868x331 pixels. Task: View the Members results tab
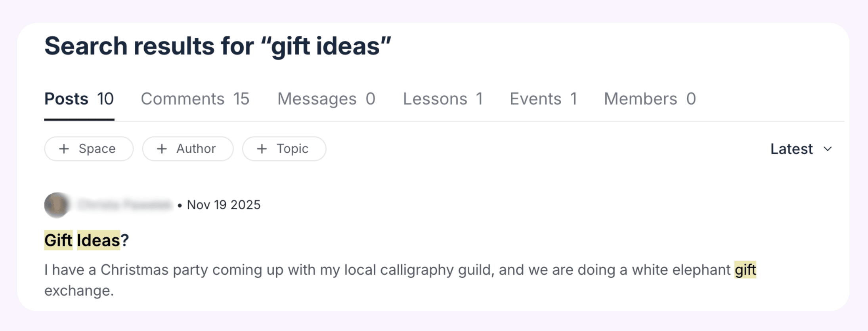click(650, 99)
